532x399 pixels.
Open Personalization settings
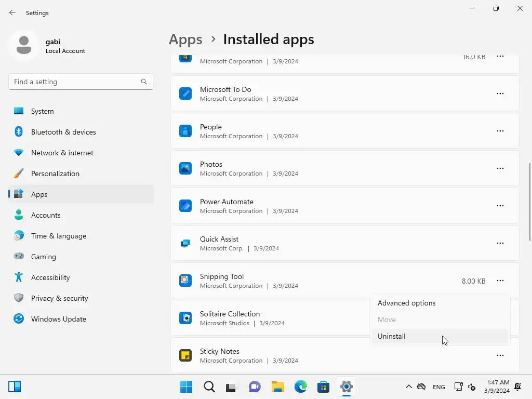tap(81, 174)
